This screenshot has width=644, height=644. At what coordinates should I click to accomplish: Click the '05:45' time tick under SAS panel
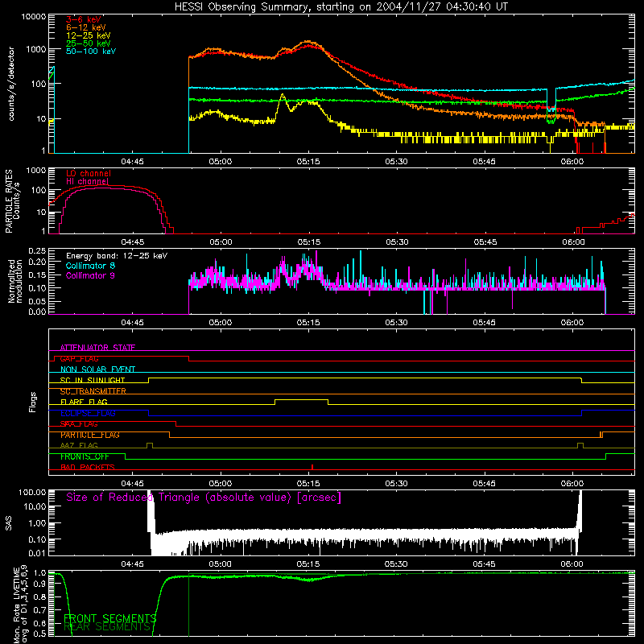tap(484, 564)
